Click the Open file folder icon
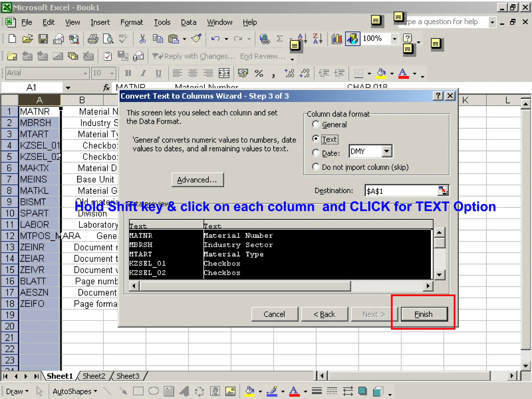532x399 pixels. 28,39
